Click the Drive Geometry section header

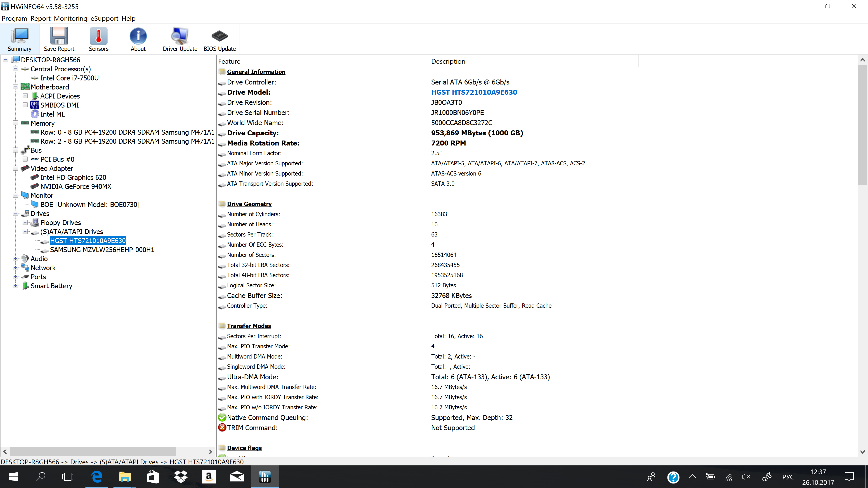coord(249,204)
